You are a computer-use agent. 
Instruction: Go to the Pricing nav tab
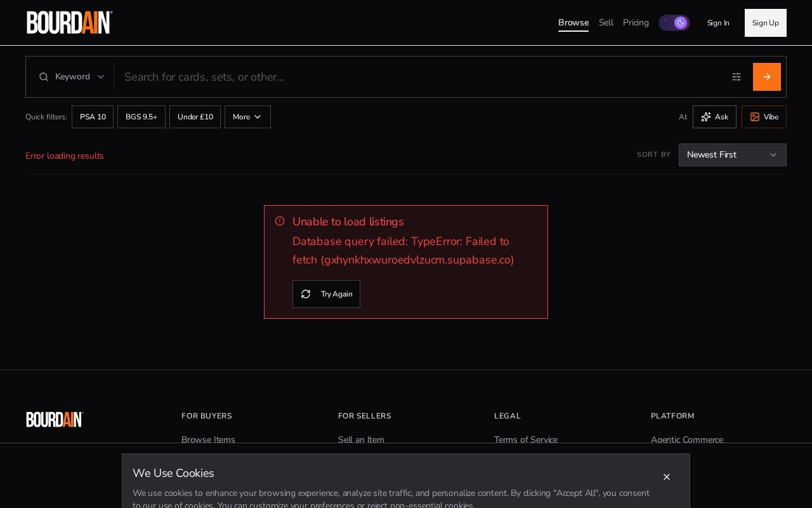click(x=636, y=23)
